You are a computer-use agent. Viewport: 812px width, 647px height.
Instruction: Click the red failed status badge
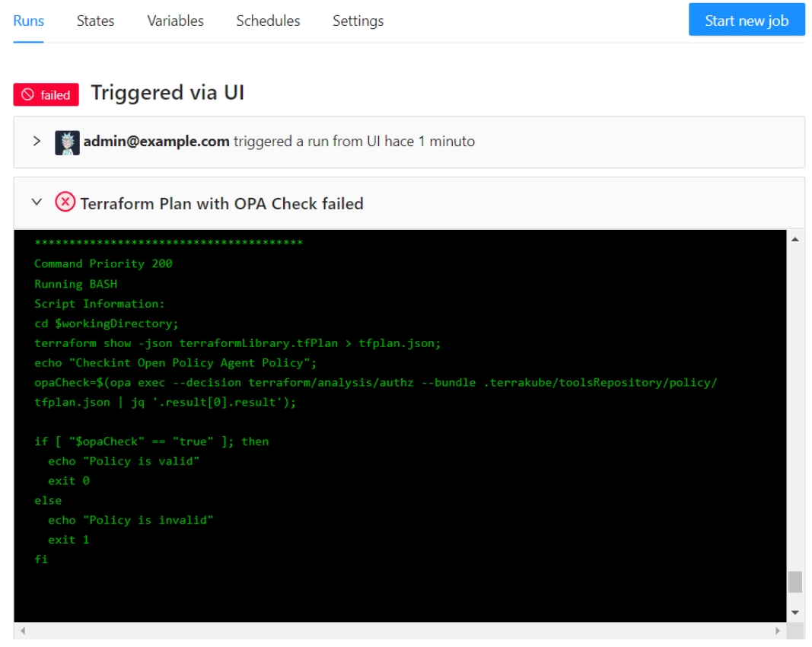point(46,94)
